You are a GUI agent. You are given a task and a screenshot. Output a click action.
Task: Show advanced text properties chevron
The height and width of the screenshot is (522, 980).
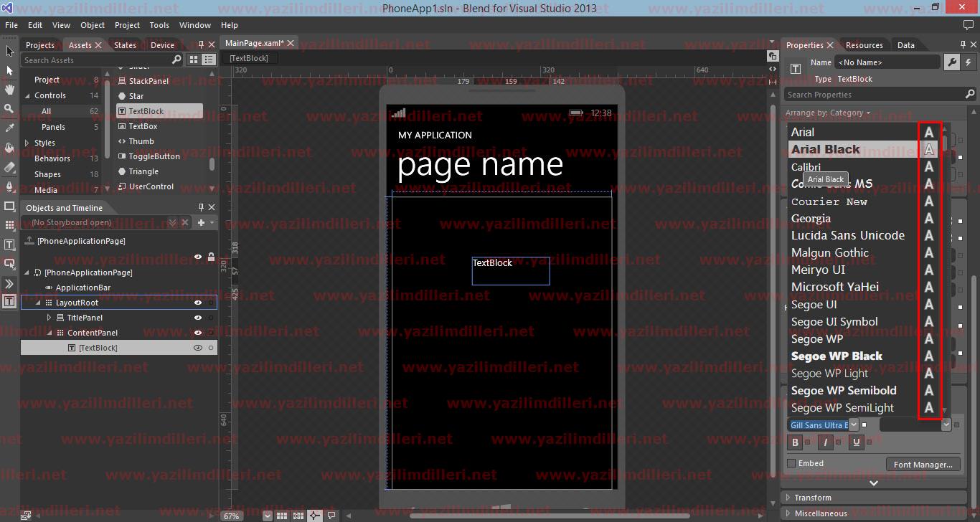pos(873,483)
